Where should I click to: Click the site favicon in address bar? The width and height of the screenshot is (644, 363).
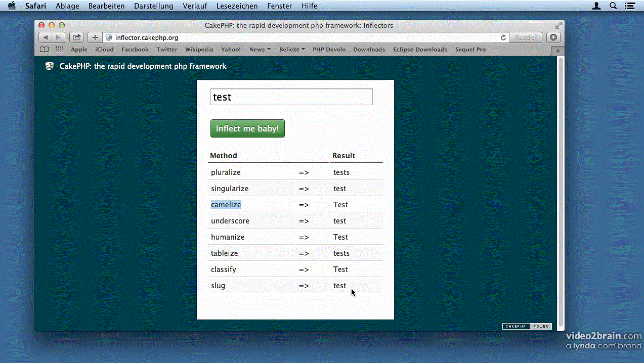(109, 37)
